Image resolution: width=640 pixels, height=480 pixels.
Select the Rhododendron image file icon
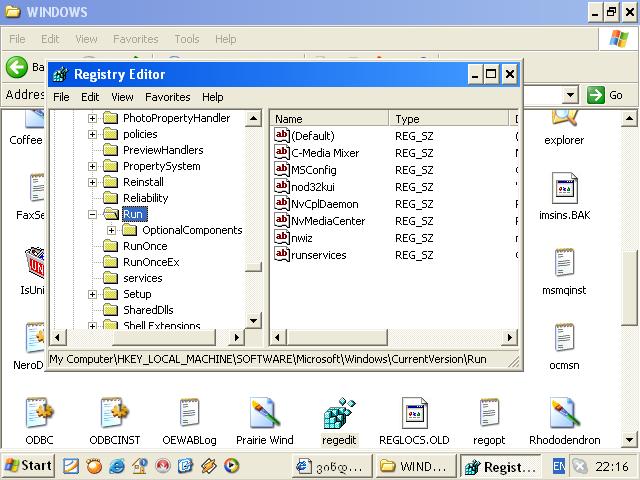pyautogui.click(x=564, y=413)
